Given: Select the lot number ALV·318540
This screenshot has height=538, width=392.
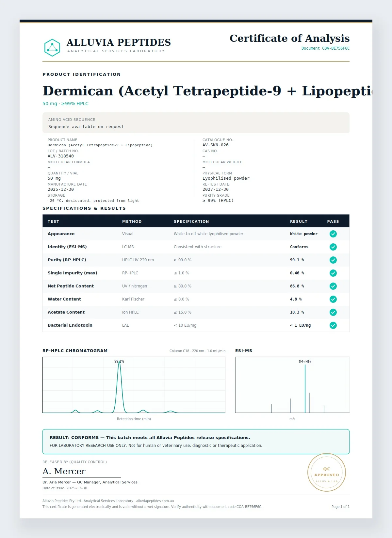Looking at the screenshot, I should pos(61,156).
